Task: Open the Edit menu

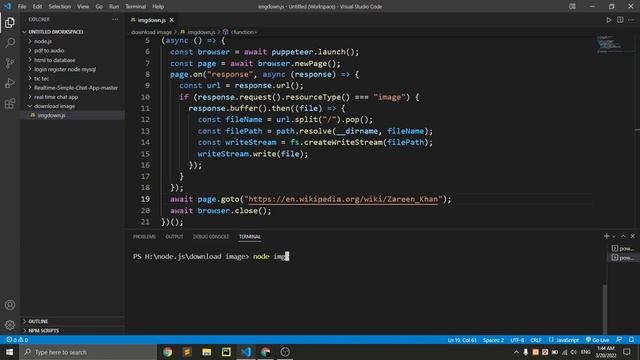Action: pyautogui.click(x=37, y=7)
